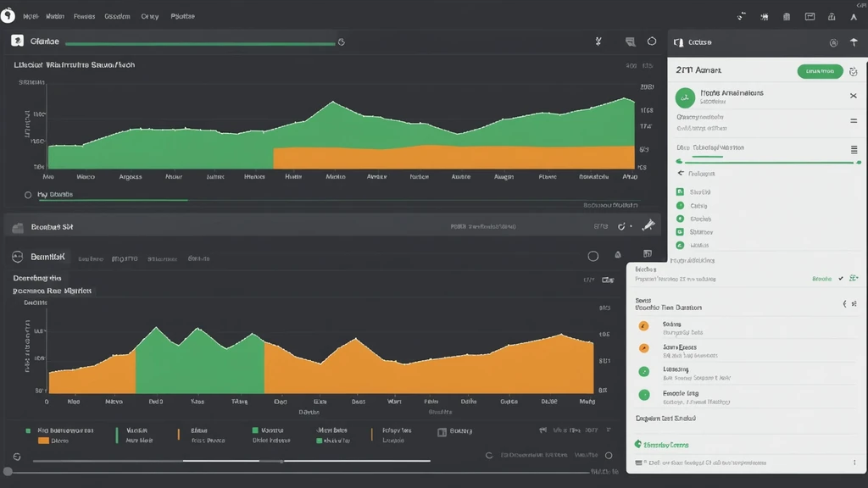The image size is (868, 488).
Task: Click the small circle icon at far right of bottom status row
Action: pyautogui.click(x=609, y=455)
